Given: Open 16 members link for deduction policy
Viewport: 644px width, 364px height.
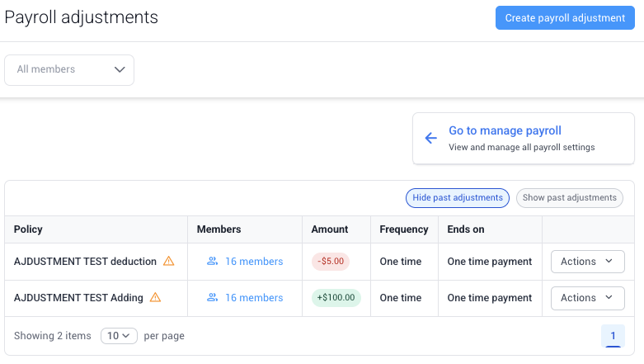Looking at the screenshot, I should tap(254, 261).
